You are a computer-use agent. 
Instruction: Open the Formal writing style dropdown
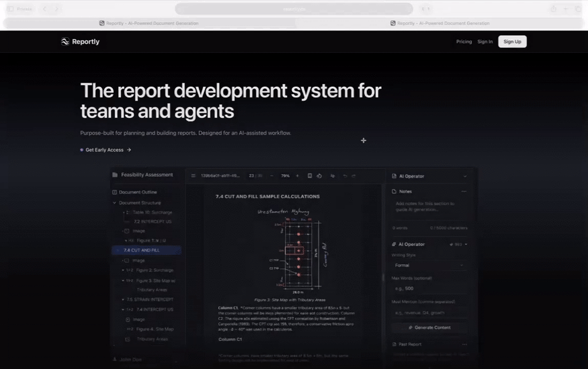coord(429,266)
